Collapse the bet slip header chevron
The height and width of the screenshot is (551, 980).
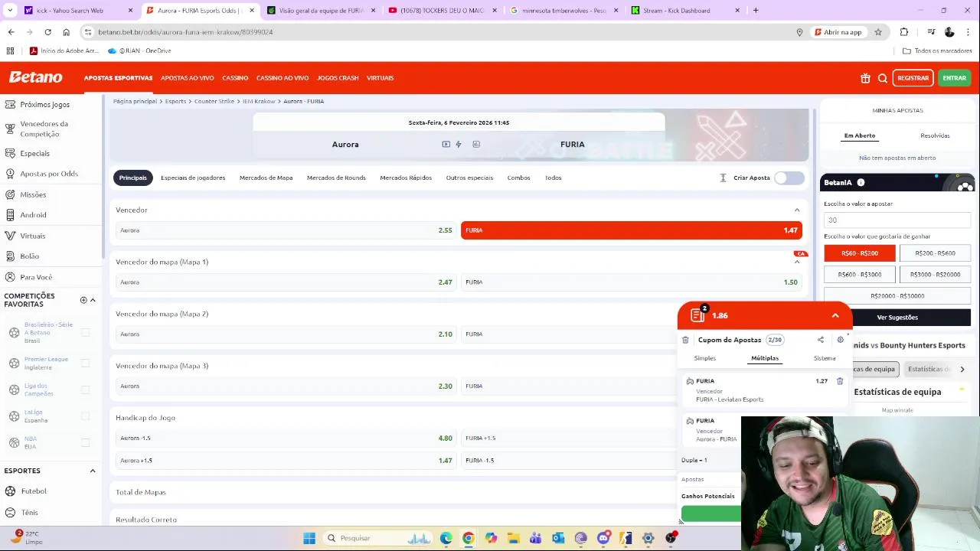pyautogui.click(x=835, y=315)
